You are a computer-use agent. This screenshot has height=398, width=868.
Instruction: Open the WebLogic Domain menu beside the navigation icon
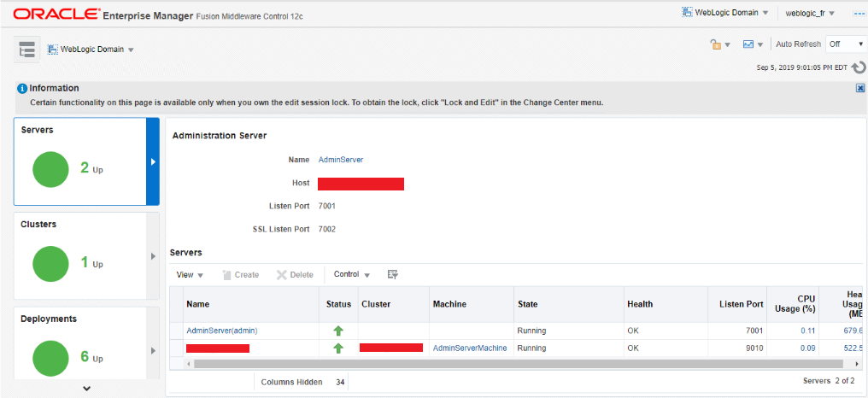pyautogui.click(x=91, y=50)
